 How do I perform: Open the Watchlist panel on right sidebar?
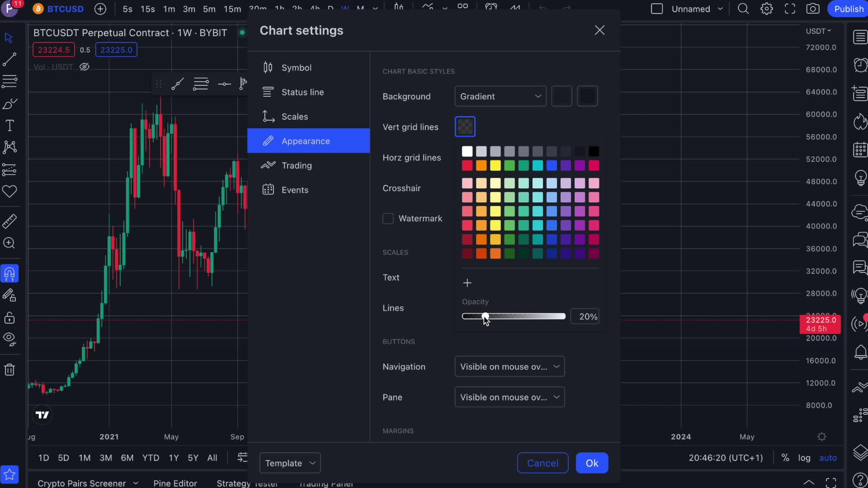coord(860,37)
